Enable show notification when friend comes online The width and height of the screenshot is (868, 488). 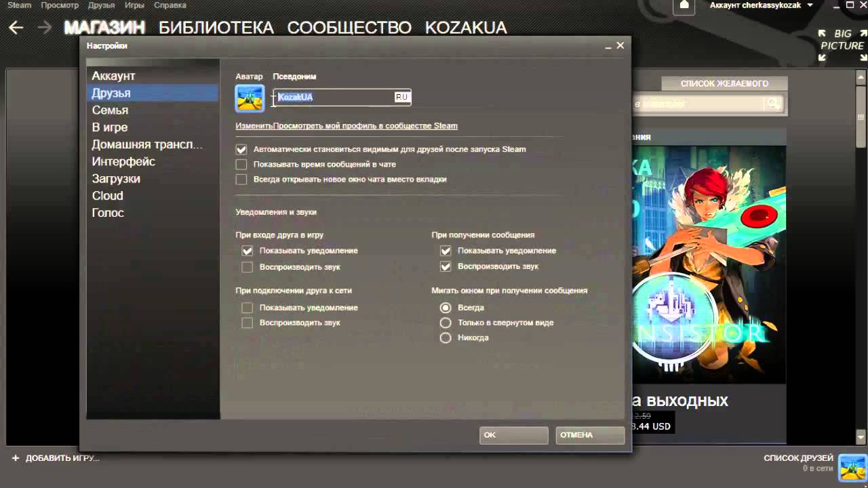click(x=248, y=308)
